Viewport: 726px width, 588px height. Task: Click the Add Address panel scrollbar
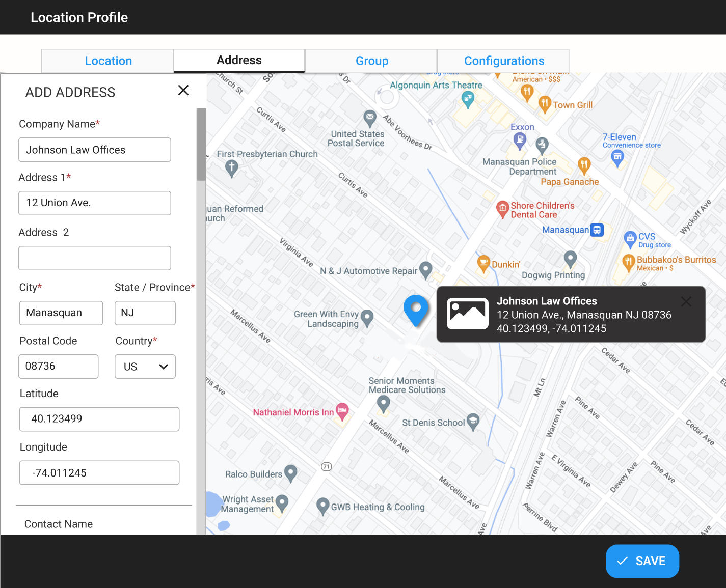pyautogui.click(x=201, y=145)
